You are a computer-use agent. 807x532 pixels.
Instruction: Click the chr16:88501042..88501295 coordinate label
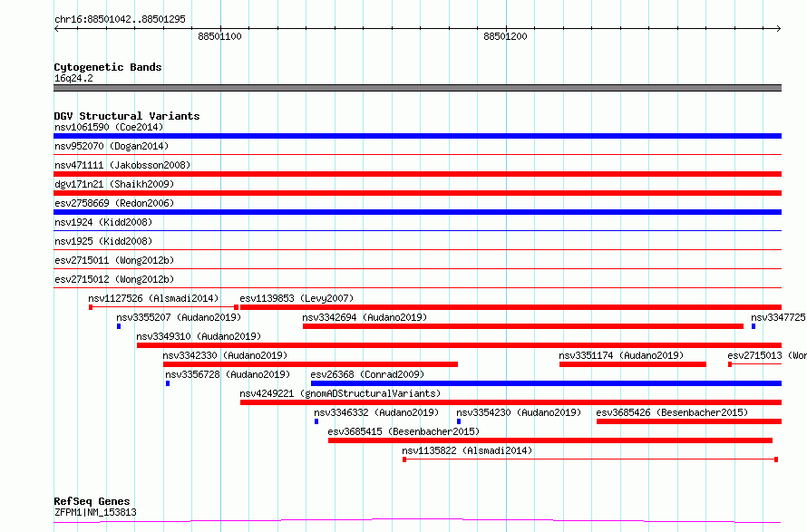tap(120, 19)
